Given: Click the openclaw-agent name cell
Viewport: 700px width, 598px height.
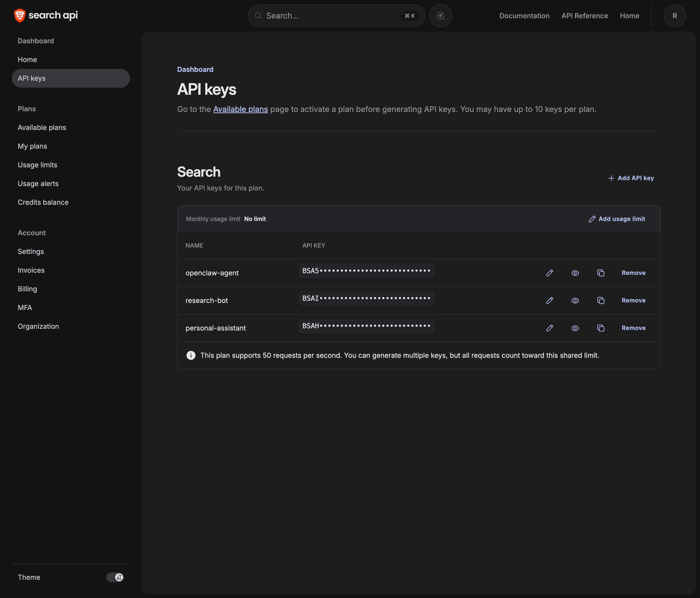Looking at the screenshot, I should click(212, 273).
